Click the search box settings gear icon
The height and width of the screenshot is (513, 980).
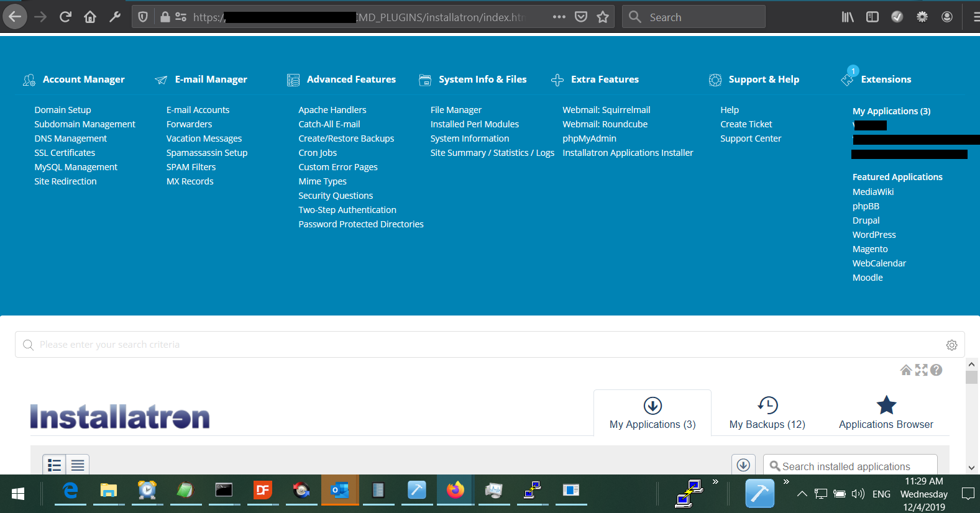pos(951,345)
